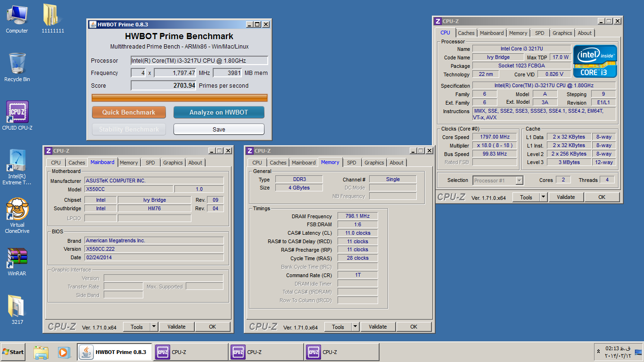Click the Max TDP value 17.0 W
The height and width of the screenshot is (362, 644).
[x=561, y=57]
